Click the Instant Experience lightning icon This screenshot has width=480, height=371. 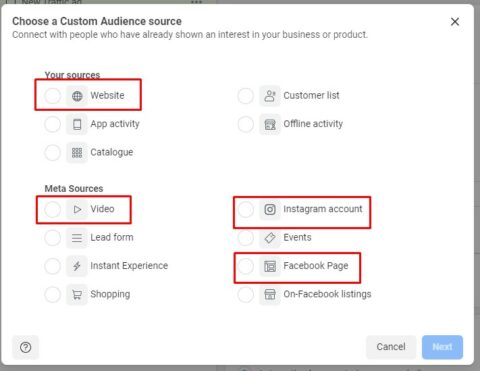point(77,266)
